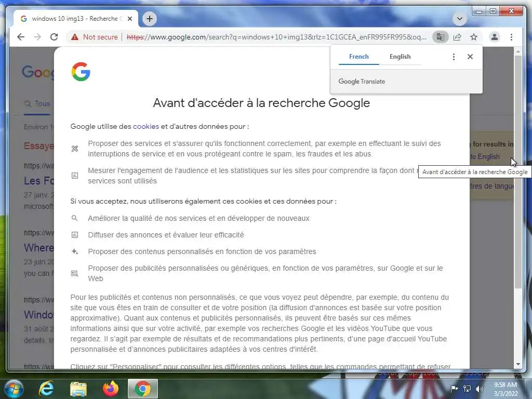Share this page via share icon
The width and height of the screenshot is (532, 399).
pyautogui.click(x=457, y=37)
